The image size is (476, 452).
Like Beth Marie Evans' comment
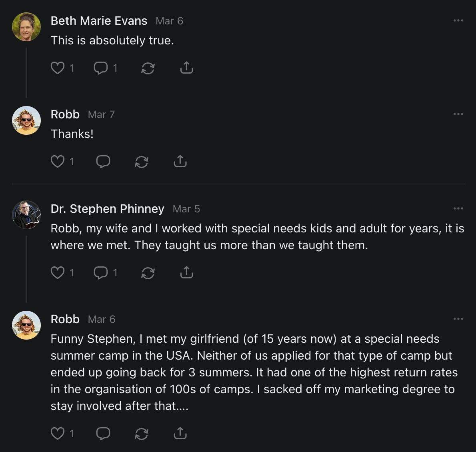point(58,68)
